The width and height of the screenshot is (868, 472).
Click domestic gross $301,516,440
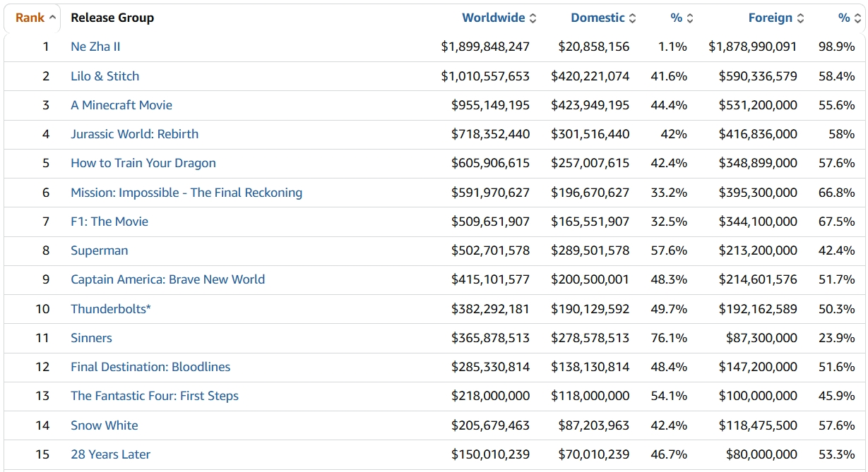click(590, 134)
